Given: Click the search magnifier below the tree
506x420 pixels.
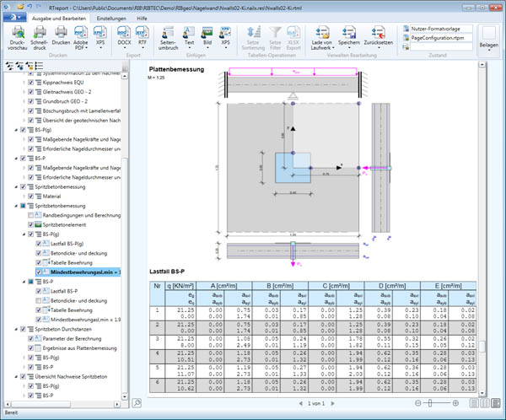Looking at the screenshot, I should point(137,403).
